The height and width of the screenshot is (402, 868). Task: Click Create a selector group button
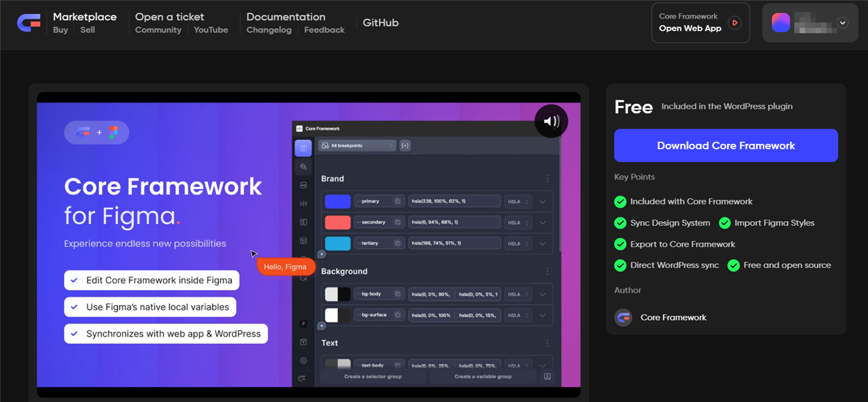[x=373, y=377]
